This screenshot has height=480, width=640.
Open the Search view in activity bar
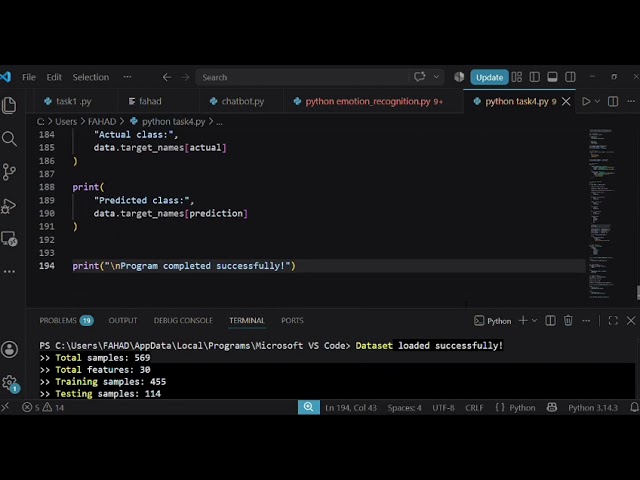coord(9,139)
